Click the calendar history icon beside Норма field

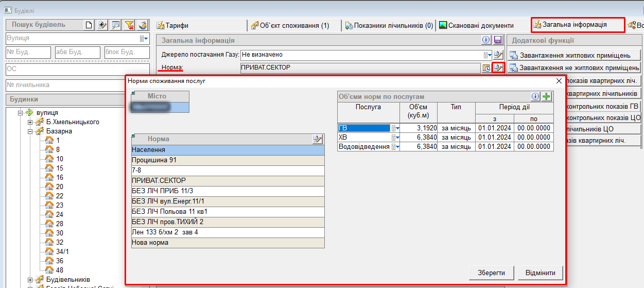pyautogui.click(x=486, y=67)
